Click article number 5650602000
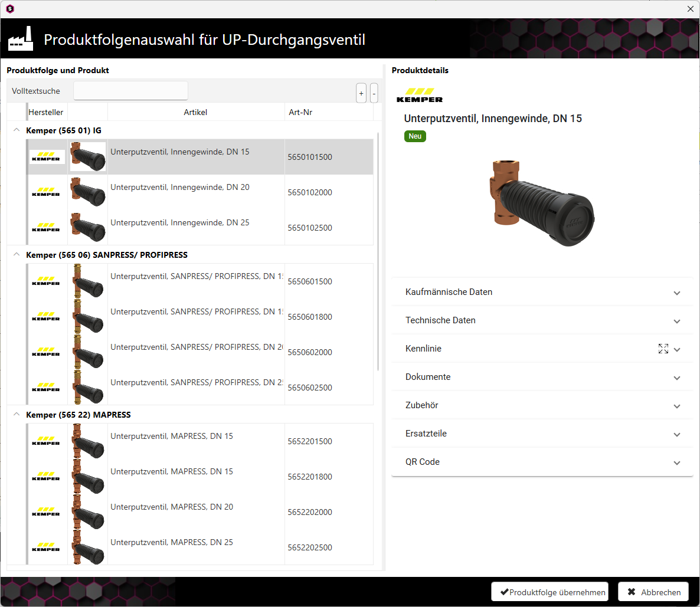Viewport: 700px width, 607px height. 310,352
